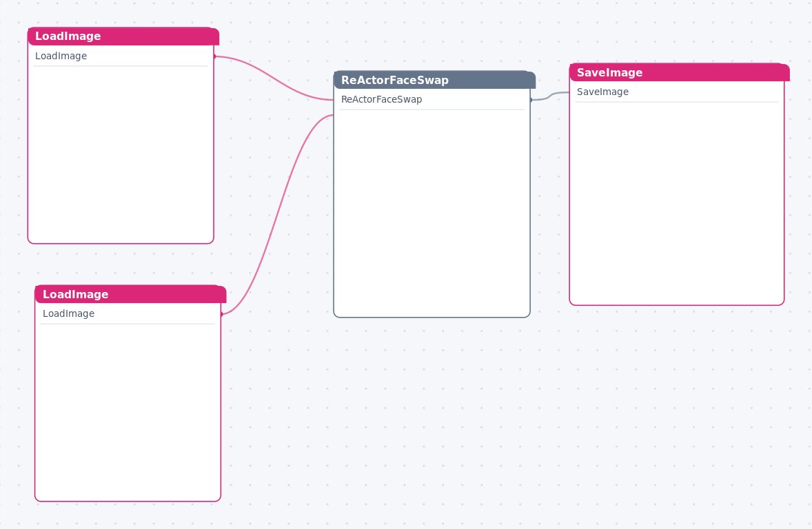Select the pink wire from upper LoadImage
Screen dimensions: 812x529
pyautogui.click(x=274, y=78)
